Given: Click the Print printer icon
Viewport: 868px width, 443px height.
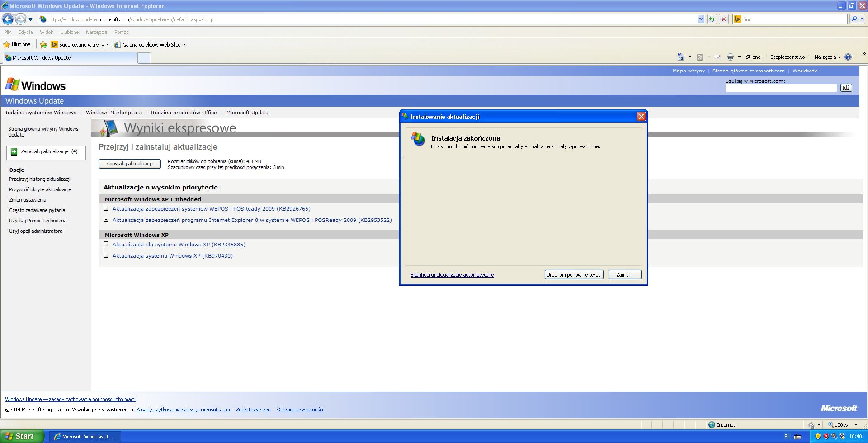Looking at the screenshot, I should 730,57.
